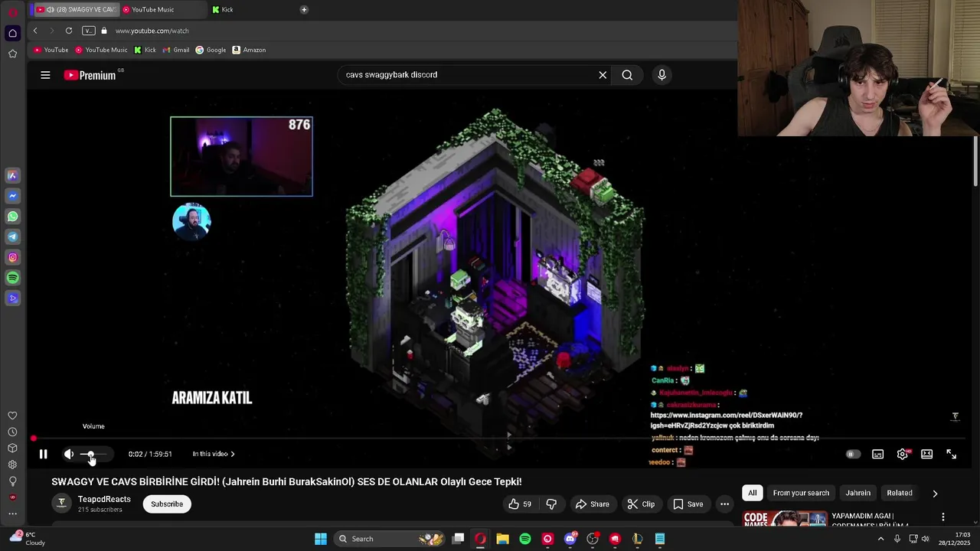Open sidebar three-dots more menu
980x551 pixels.
click(x=12, y=514)
